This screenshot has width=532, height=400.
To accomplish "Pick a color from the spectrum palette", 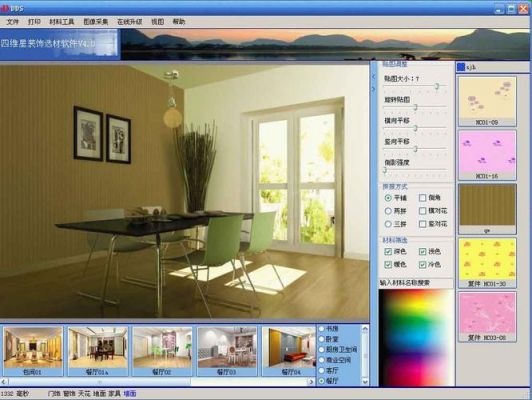I will point(416,338).
